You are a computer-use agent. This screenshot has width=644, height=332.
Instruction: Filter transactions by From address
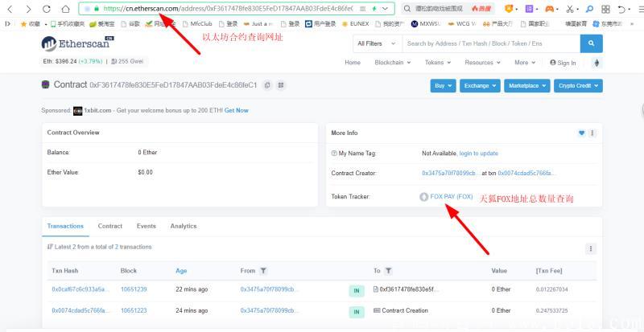tap(263, 271)
